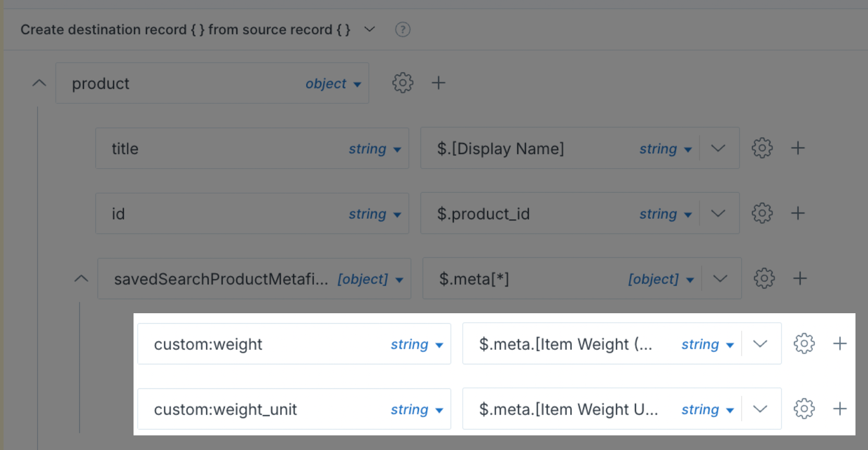Edit the custom:weight destination field name
This screenshot has width=868, height=450.
point(208,345)
